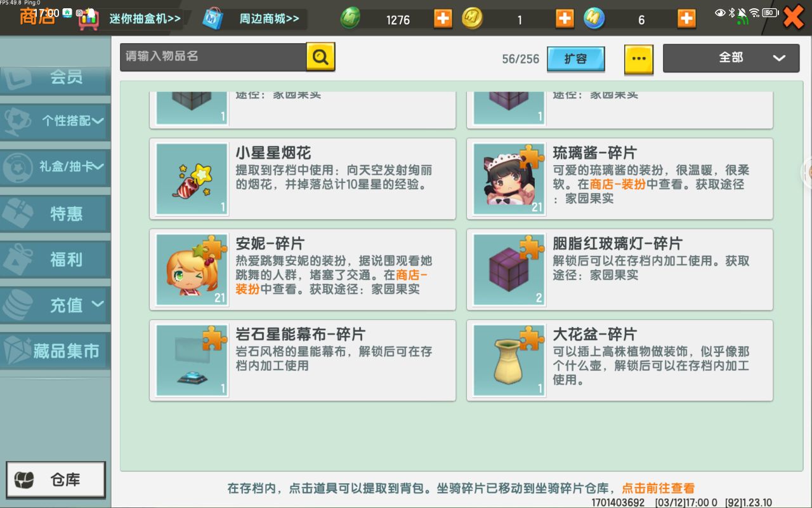Open the 迷你抽盒机 blind box machine

coord(131,18)
